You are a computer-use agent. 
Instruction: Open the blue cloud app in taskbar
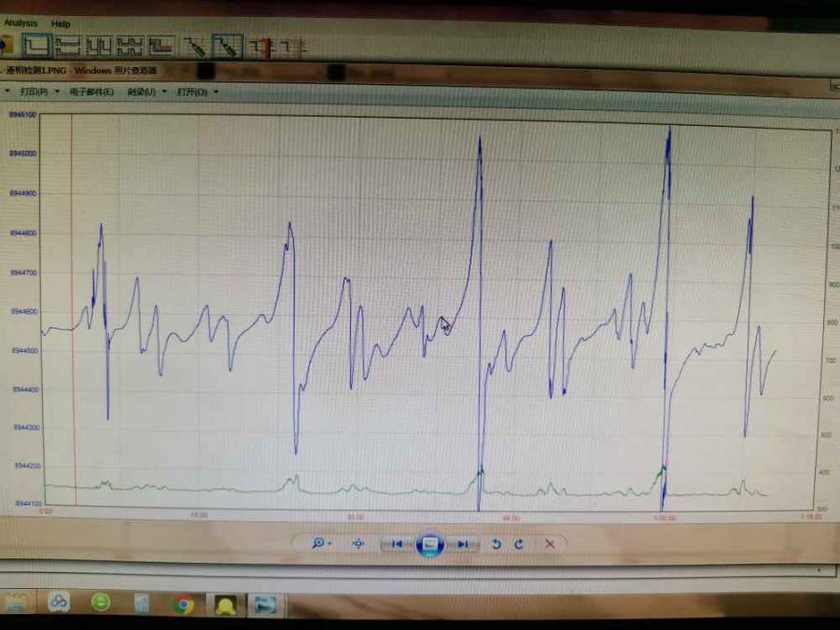tap(59, 602)
